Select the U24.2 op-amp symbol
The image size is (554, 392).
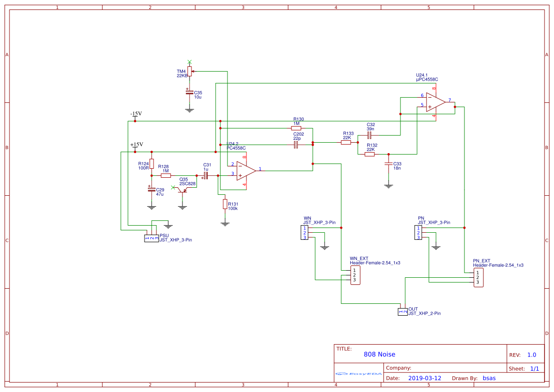coord(246,171)
